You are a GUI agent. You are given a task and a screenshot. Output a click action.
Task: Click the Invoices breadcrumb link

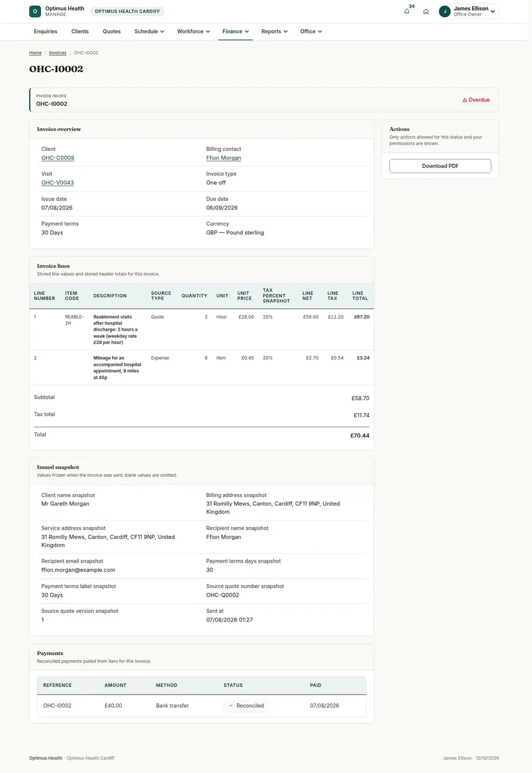tap(58, 53)
